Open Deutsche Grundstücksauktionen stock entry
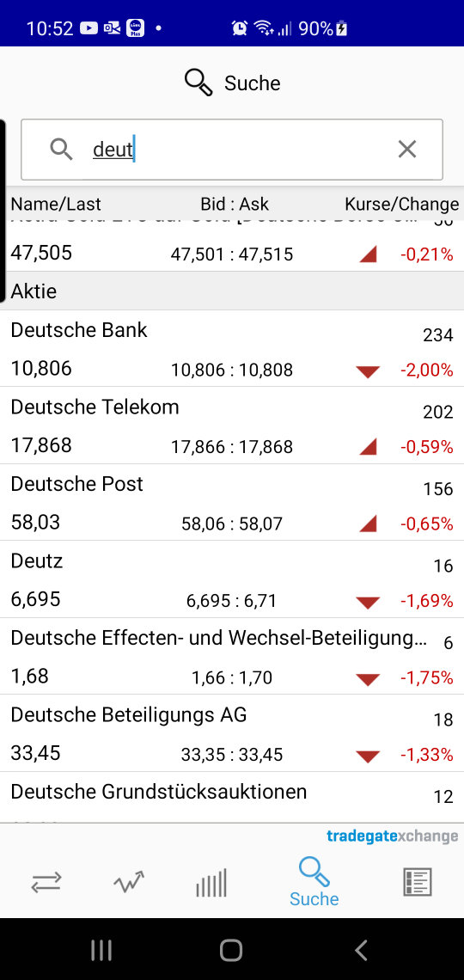 (x=232, y=798)
